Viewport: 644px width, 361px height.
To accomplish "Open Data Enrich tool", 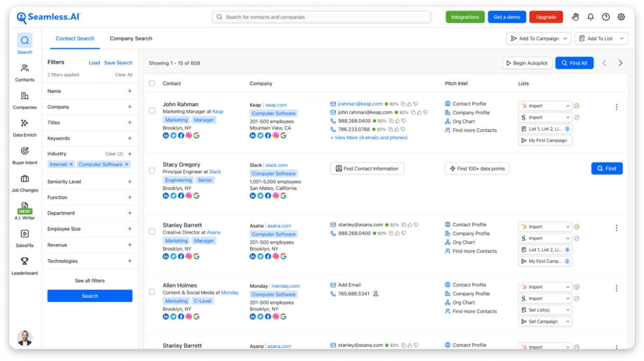I will pos(24,128).
